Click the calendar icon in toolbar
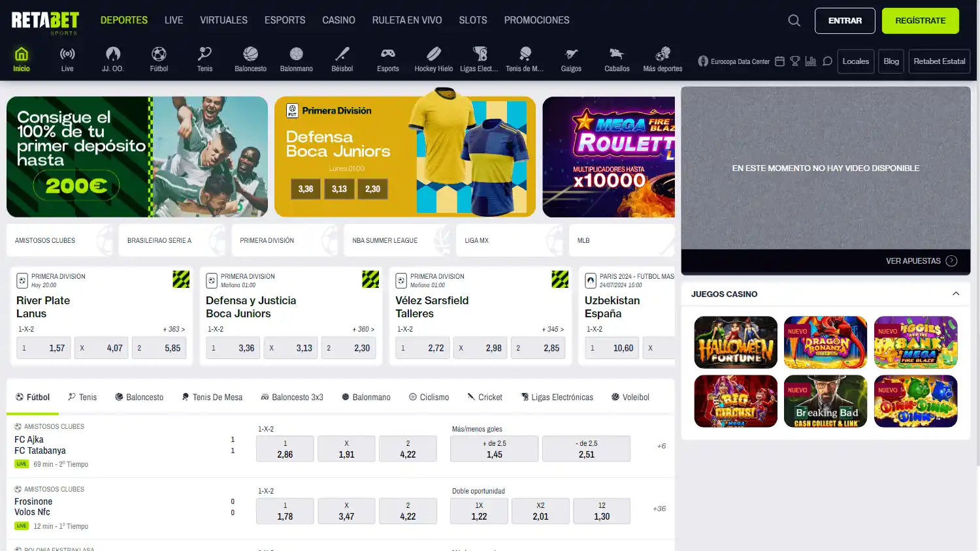The height and width of the screenshot is (551, 980). (x=779, y=61)
